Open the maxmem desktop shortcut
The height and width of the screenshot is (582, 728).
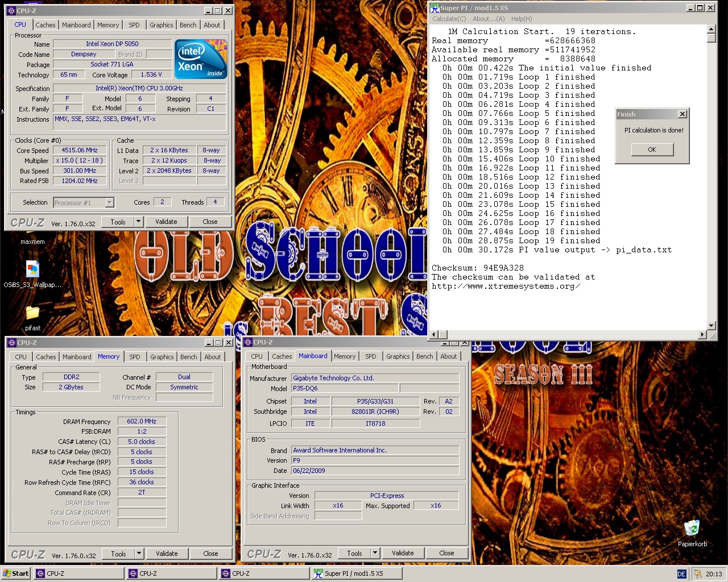pyautogui.click(x=32, y=242)
